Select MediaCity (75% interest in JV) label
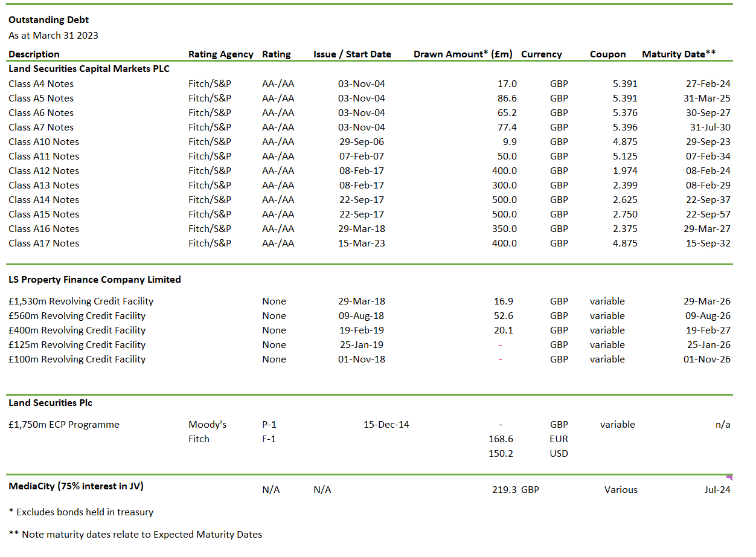Viewport: 756px width, 557px height. (76, 486)
